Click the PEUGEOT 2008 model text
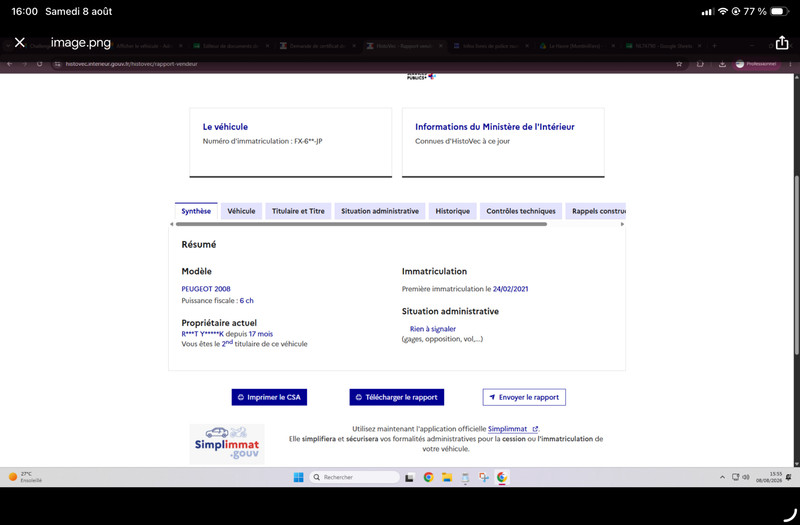Image resolution: width=800 pixels, height=525 pixels. coord(206,289)
